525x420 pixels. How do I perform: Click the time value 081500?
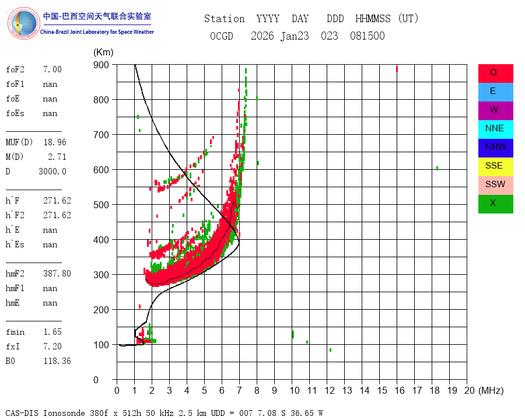click(367, 36)
